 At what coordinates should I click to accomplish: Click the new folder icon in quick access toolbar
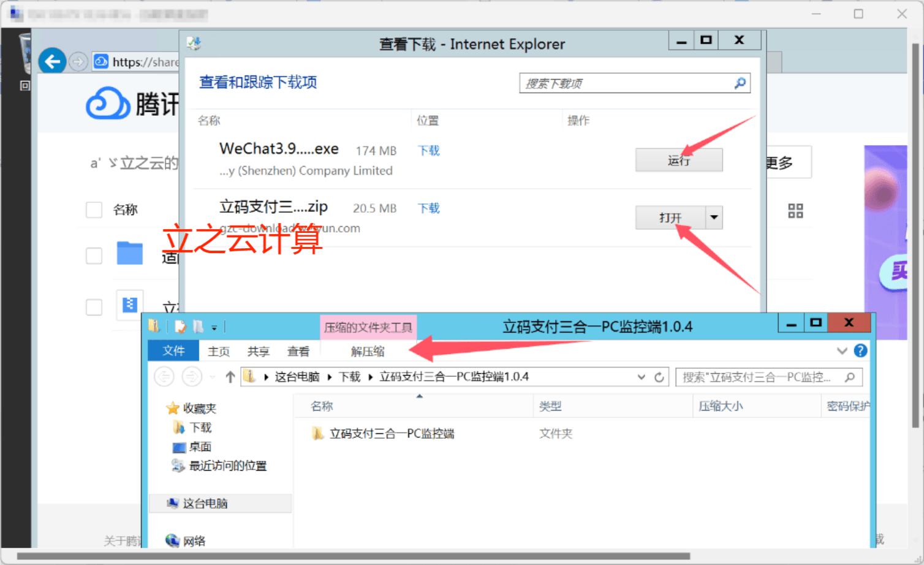point(198,327)
